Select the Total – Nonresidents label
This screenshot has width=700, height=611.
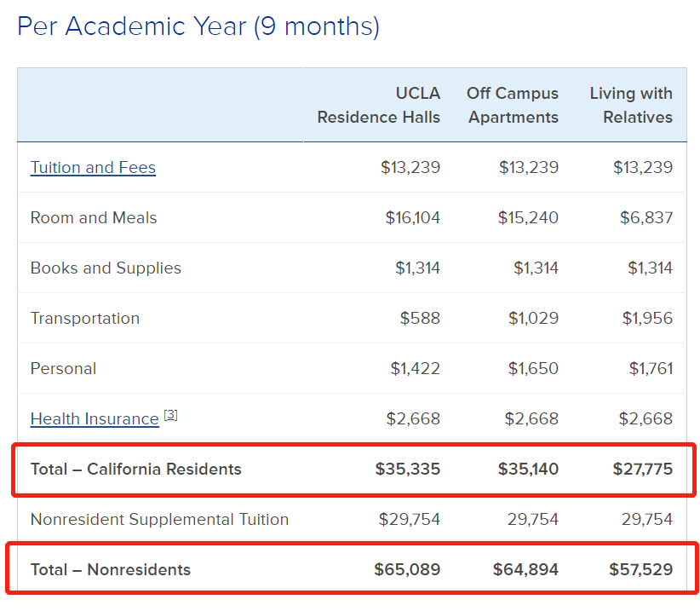click(x=110, y=569)
